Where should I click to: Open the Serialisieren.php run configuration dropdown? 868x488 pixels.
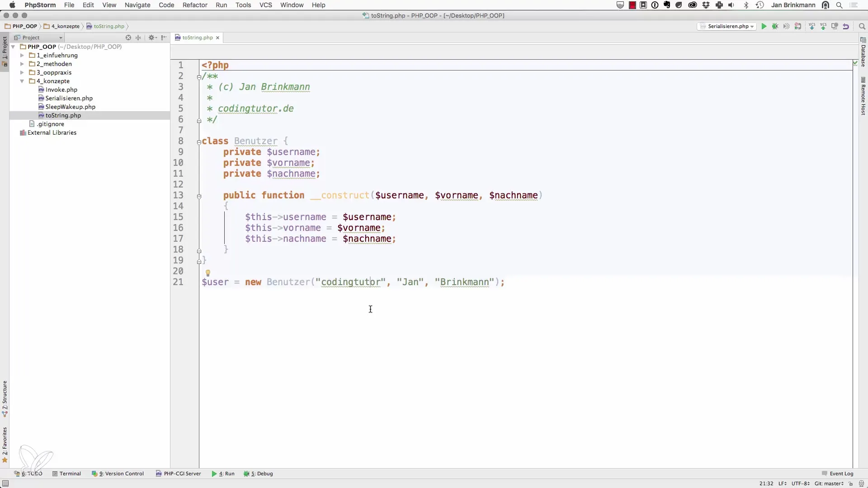(x=727, y=26)
